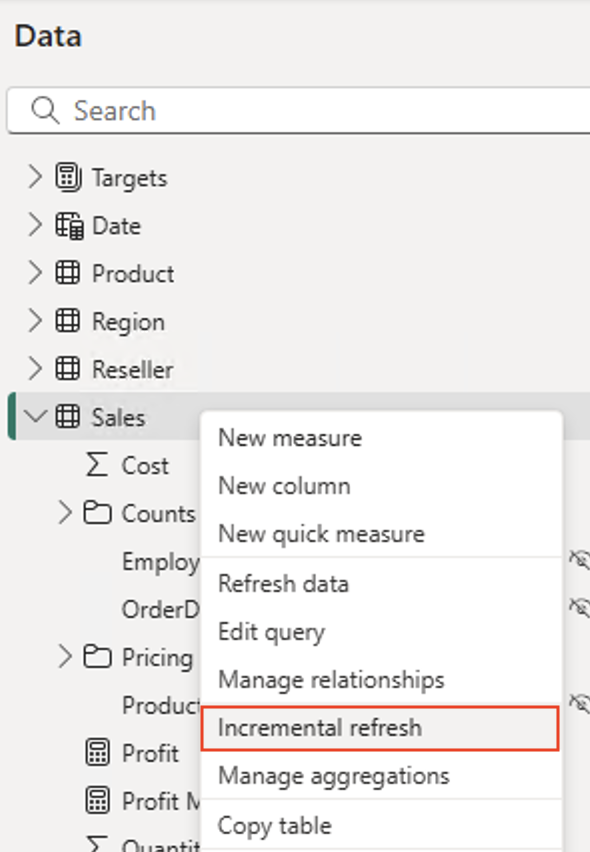Open Manage aggregations from context menu

click(334, 776)
